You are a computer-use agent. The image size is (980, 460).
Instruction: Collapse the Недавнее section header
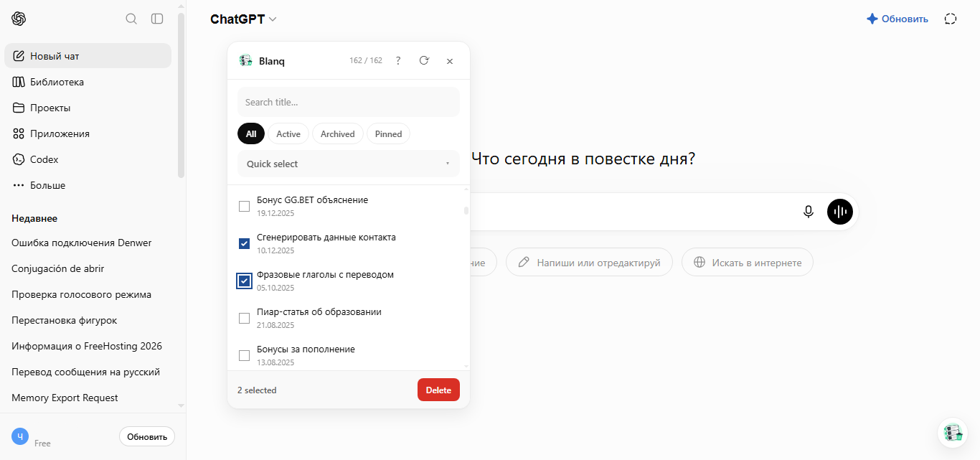(x=34, y=218)
